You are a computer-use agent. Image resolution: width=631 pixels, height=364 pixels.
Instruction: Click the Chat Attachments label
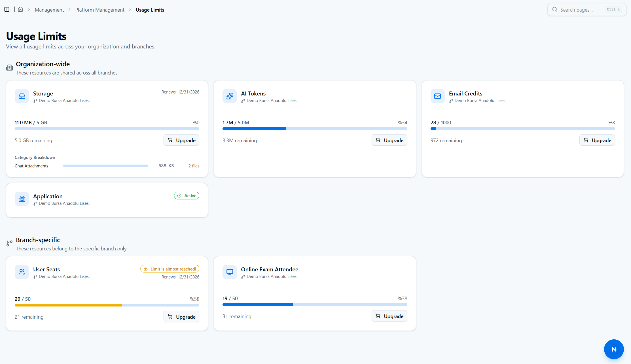coord(31,166)
